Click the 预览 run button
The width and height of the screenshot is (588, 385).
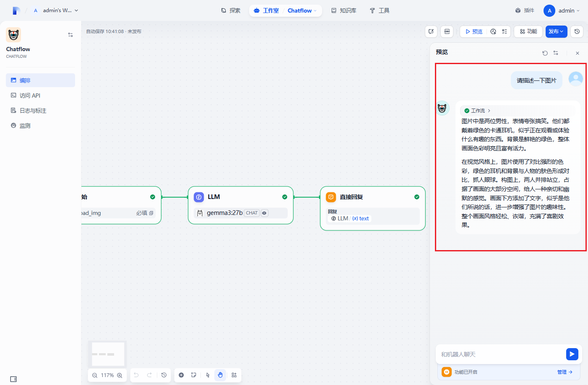coord(474,31)
